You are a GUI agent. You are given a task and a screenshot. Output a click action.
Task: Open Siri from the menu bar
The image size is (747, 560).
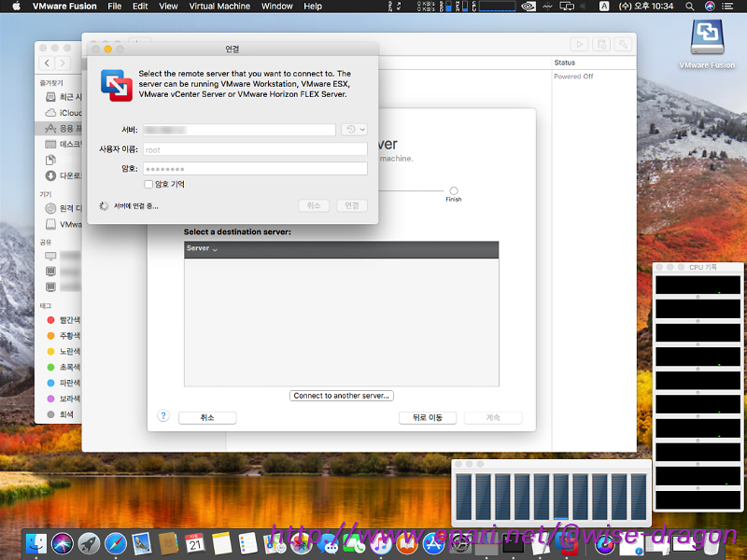710,7
